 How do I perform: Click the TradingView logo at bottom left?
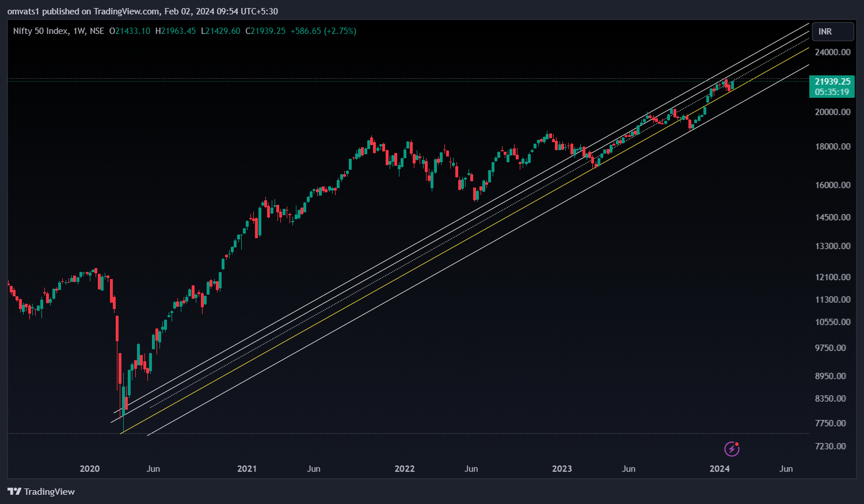pos(41,491)
